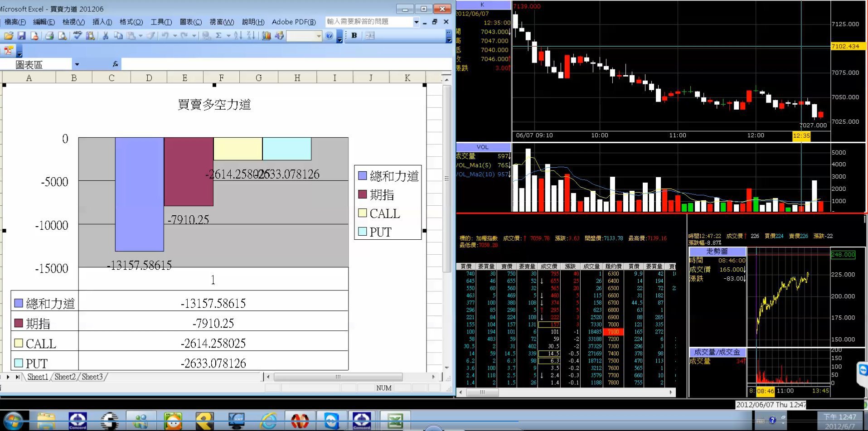Switch to the Sheet3 tab
The height and width of the screenshot is (431, 868).
[x=92, y=377]
